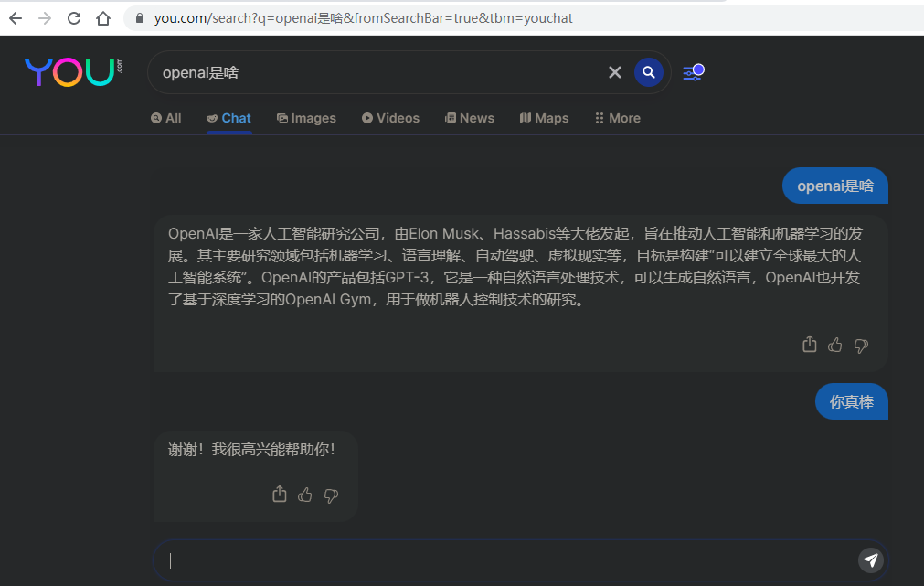
Task: Select the '你真棒' user message bubble
Action: (852, 401)
